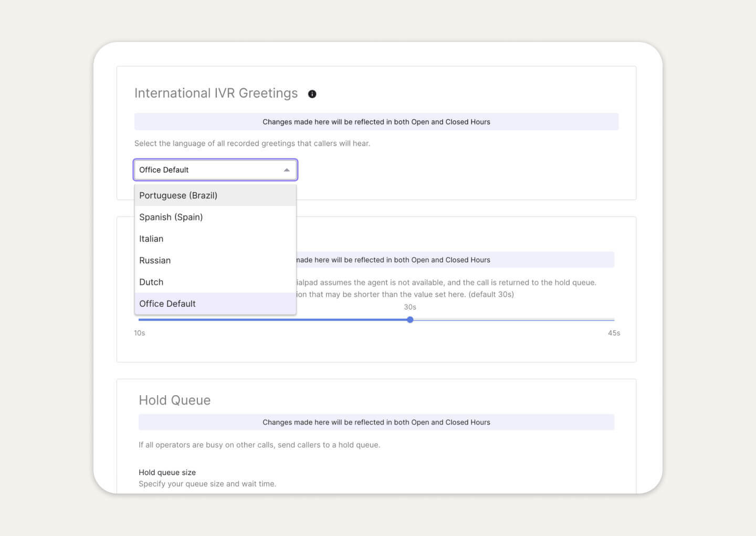Select Russian in the language list
The image size is (756, 536).
[x=155, y=260]
